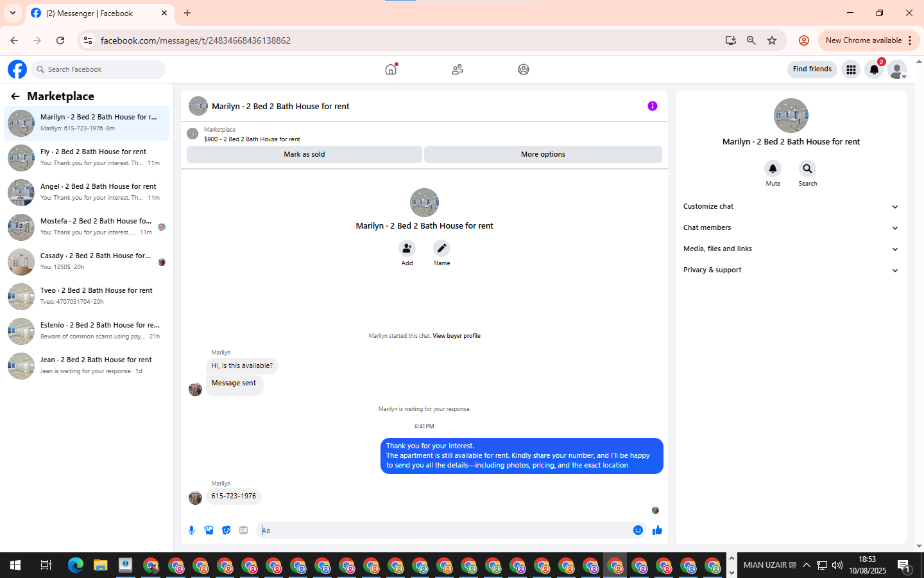The width and height of the screenshot is (924, 578).
Task: Attach a file with the photo icon
Action: pos(209,530)
